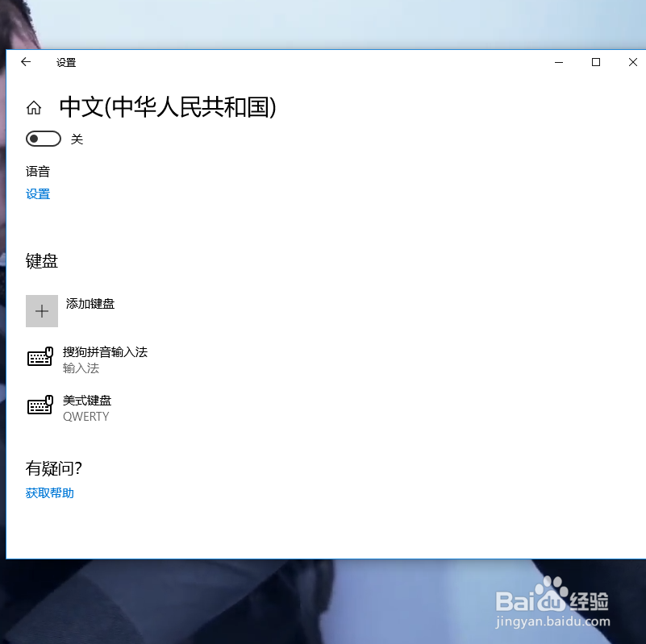This screenshot has height=644, width=646.
Task: Click the 设置 window title text
Action: click(66, 63)
